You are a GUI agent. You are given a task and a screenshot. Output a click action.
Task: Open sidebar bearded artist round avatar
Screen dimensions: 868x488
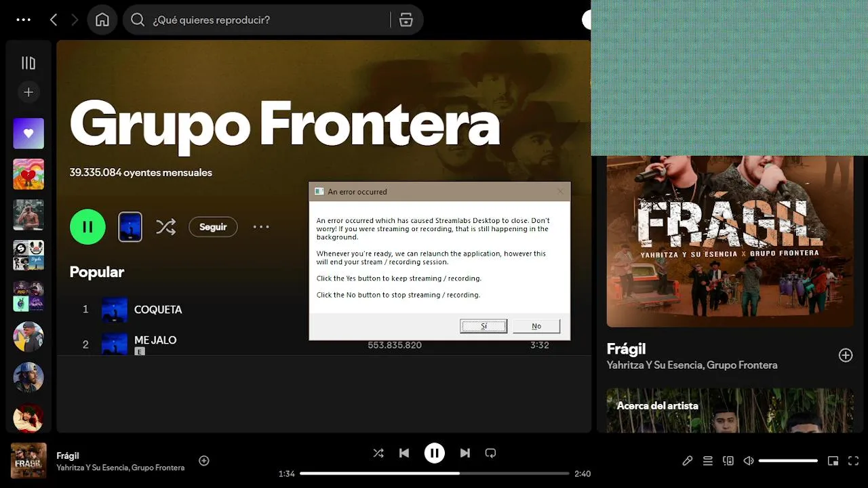(28, 378)
